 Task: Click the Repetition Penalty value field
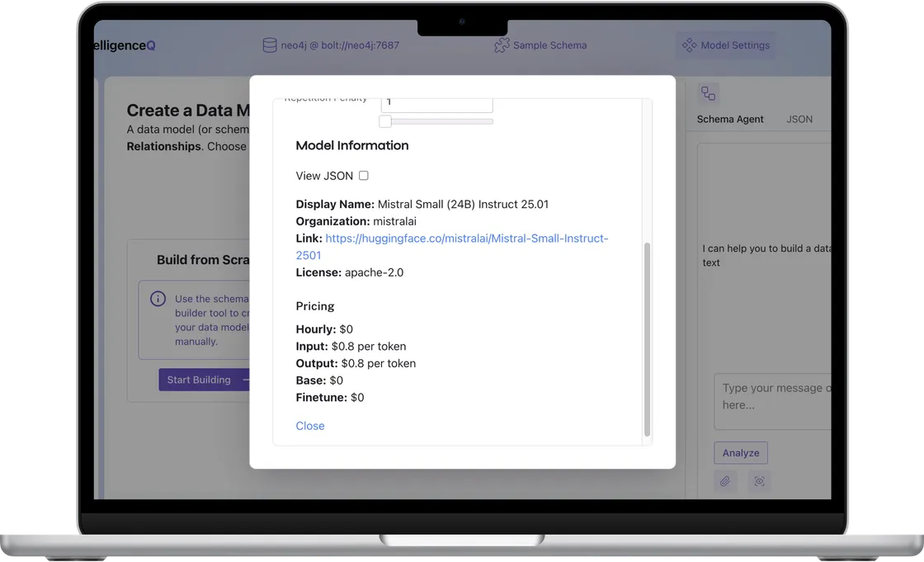coord(436,104)
